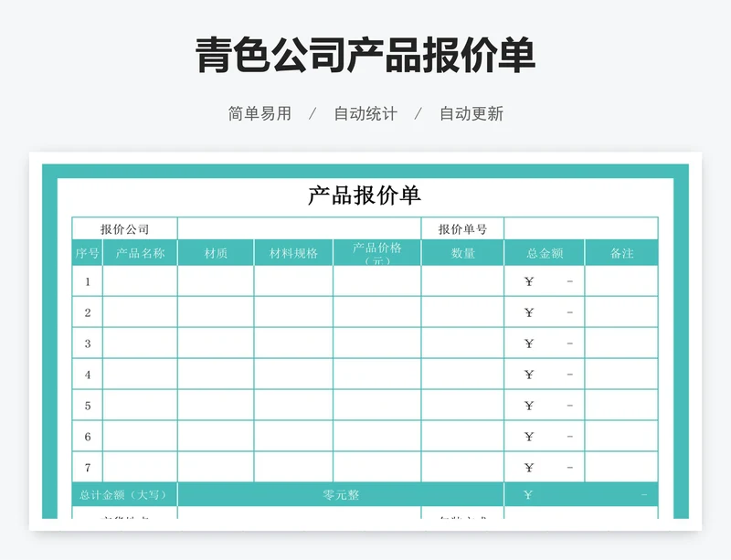Click row number 4 cell
Image resolution: width=731 pixels, height=560 pixels.
(x=87, y=374)
